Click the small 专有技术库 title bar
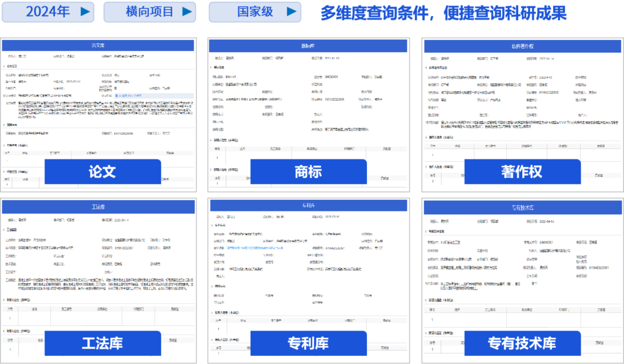This screenshot has width=624, height=364. [522, 206]
